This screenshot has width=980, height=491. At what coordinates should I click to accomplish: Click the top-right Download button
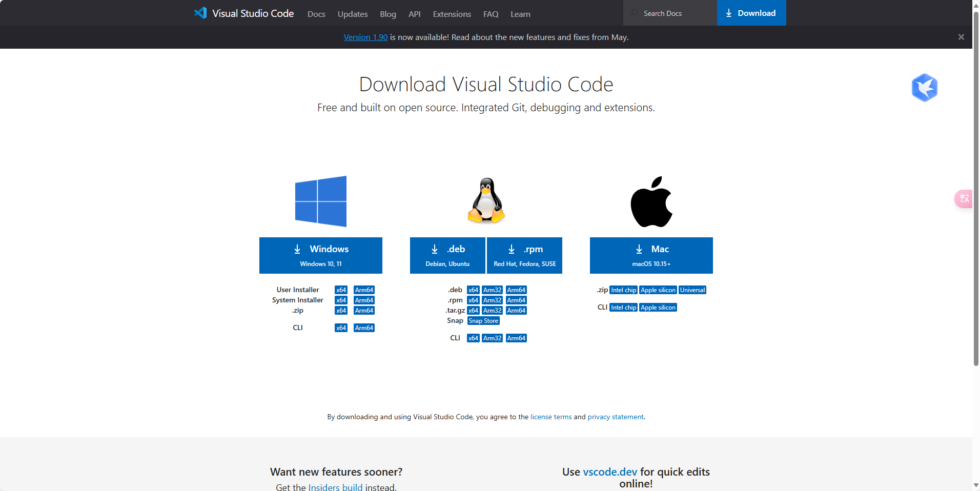point(751,13)
